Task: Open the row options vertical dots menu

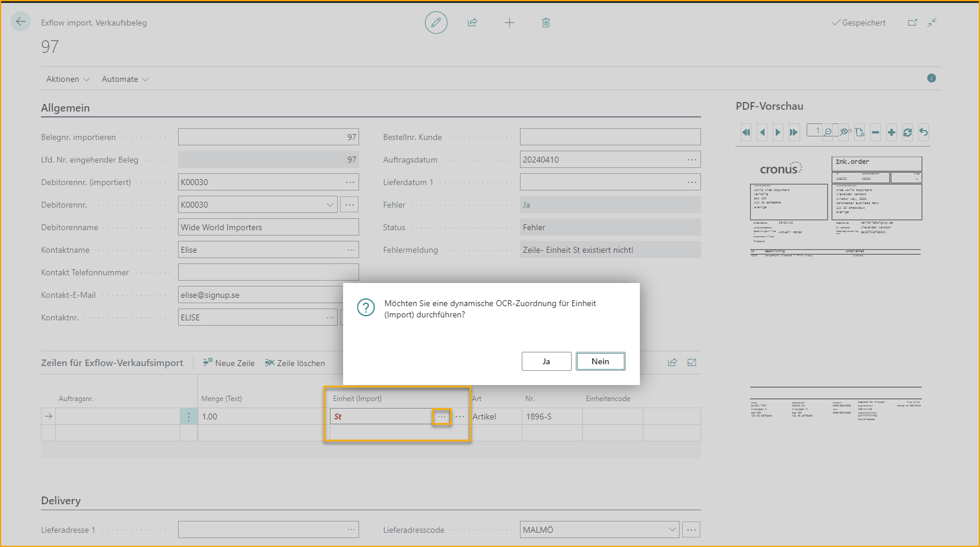Action: [189, 416]
